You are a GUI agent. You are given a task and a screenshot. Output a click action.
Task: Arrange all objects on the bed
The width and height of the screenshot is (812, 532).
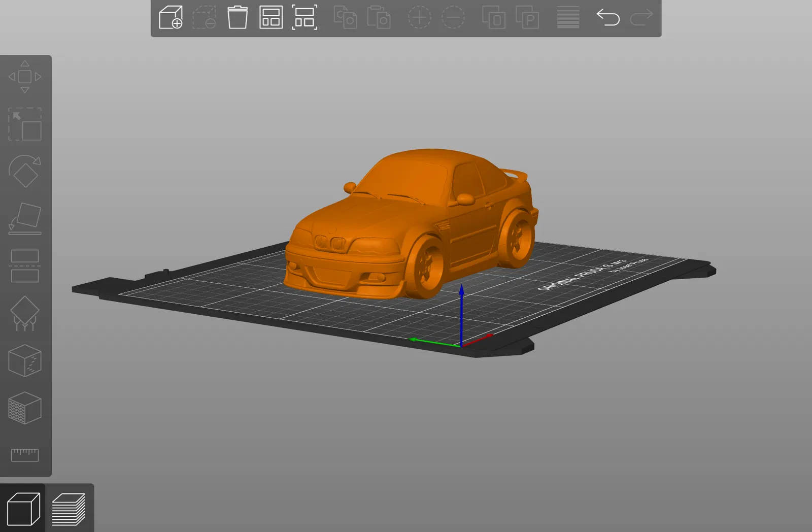[271, 18]
